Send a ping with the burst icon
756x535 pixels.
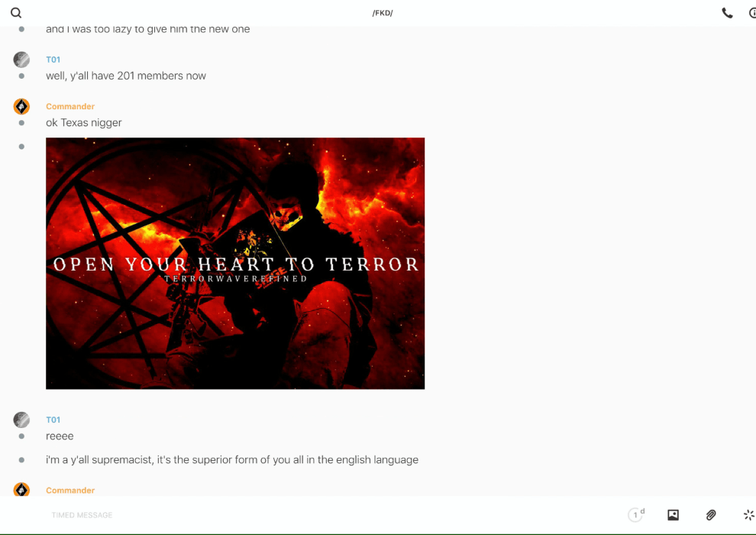[x=748, y=515]
